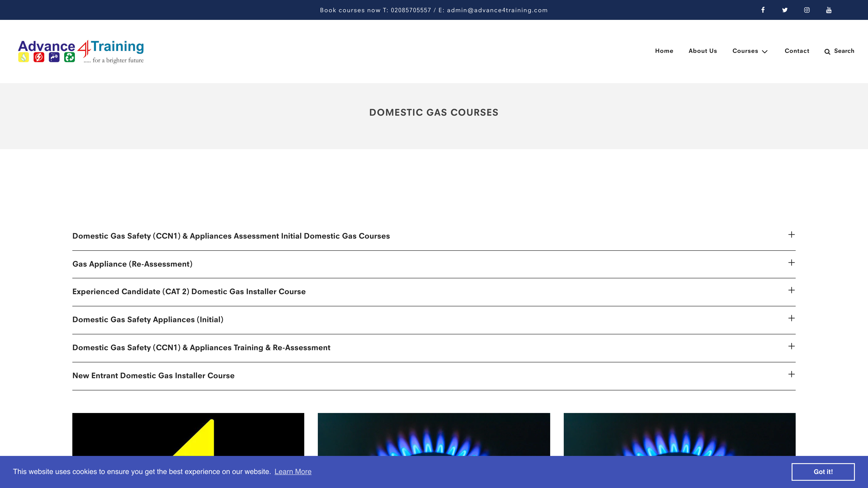Open the Facebook social icon
Viewport: 868px width, 488px height.
click(763, 10)
